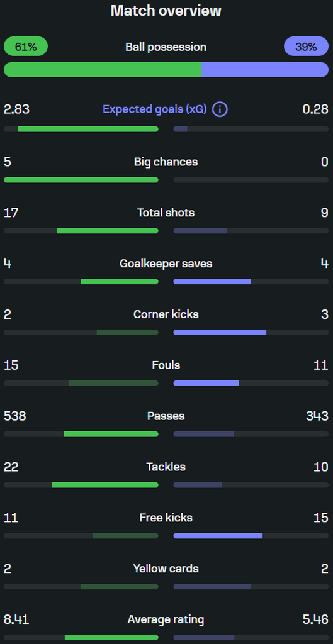Screen dimensions: 333x644
Task: Click the 61% possession badge
Action: click(26, 47)
